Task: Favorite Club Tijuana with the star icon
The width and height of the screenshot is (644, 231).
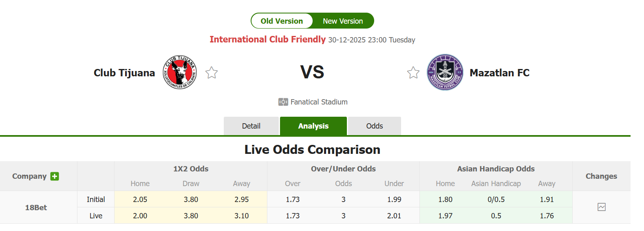Action: coord(212,73)
